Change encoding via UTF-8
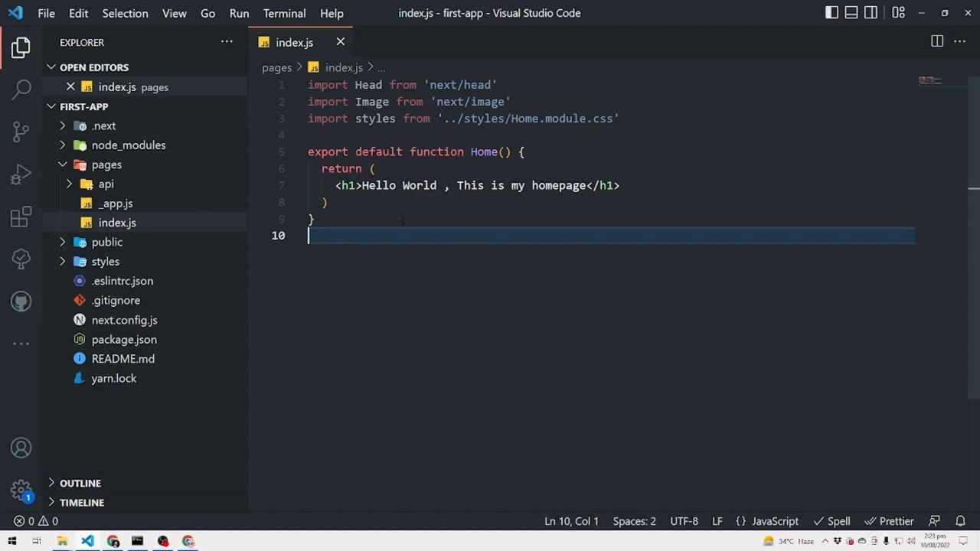The height and width of the screenshot is (551, 980). pos(684,521)
